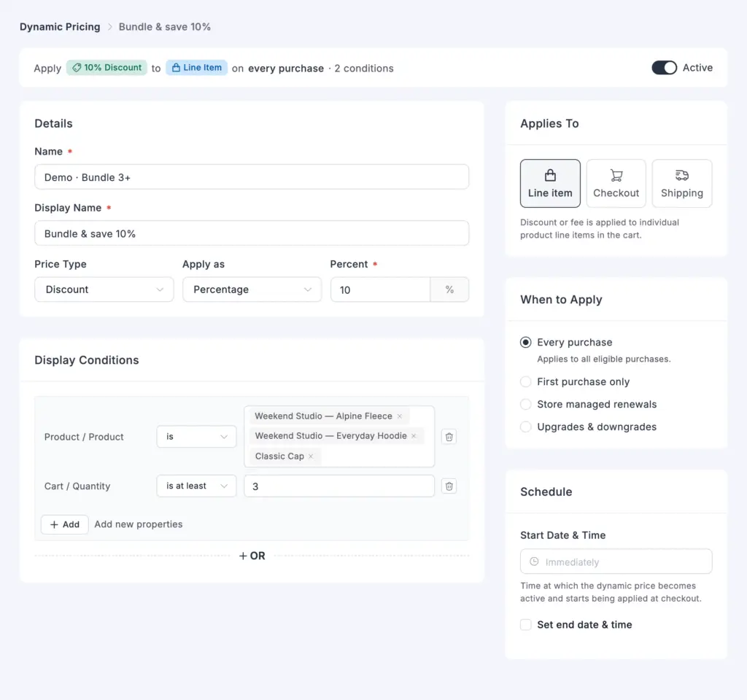The image size is (747, 700).
Task: Open the Product operator 'is' dropdown
Action: coord(196,437)
